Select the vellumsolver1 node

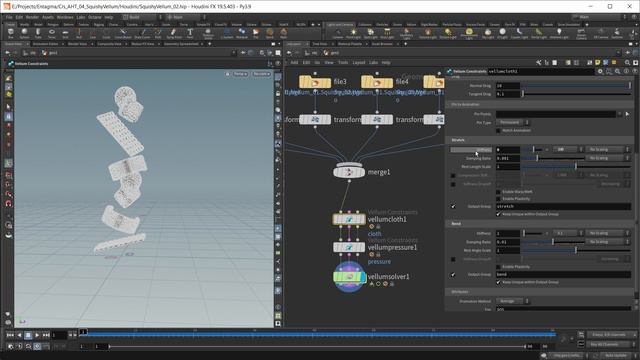[x=349, y=277]
